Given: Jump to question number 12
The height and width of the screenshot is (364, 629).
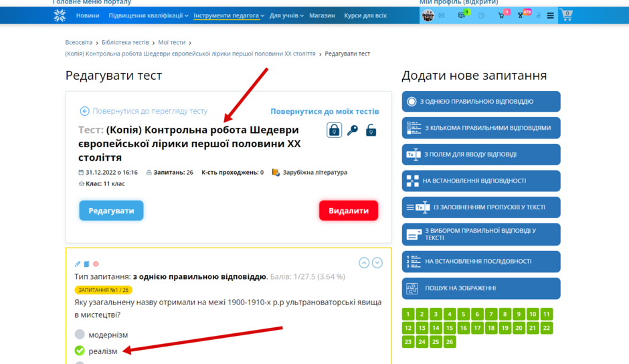Looking at the screenshot, I should click(408, 328).
